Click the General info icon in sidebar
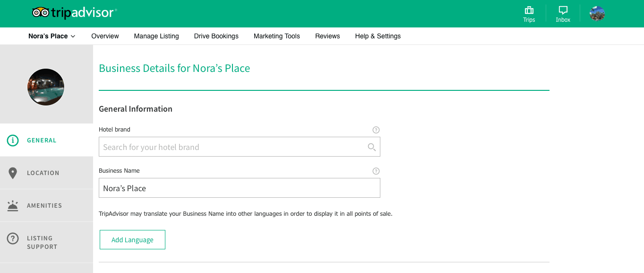Screen dimensions: 644x273 pos(13,141)
